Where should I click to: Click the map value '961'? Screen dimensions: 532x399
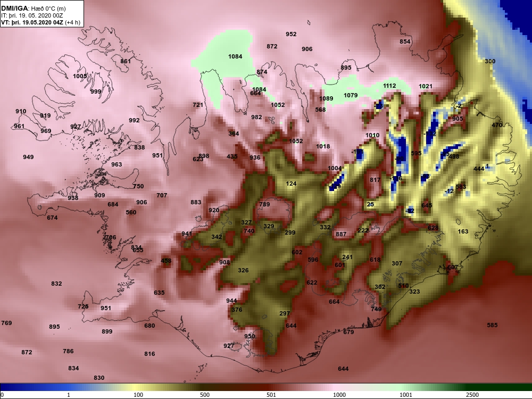19,126
